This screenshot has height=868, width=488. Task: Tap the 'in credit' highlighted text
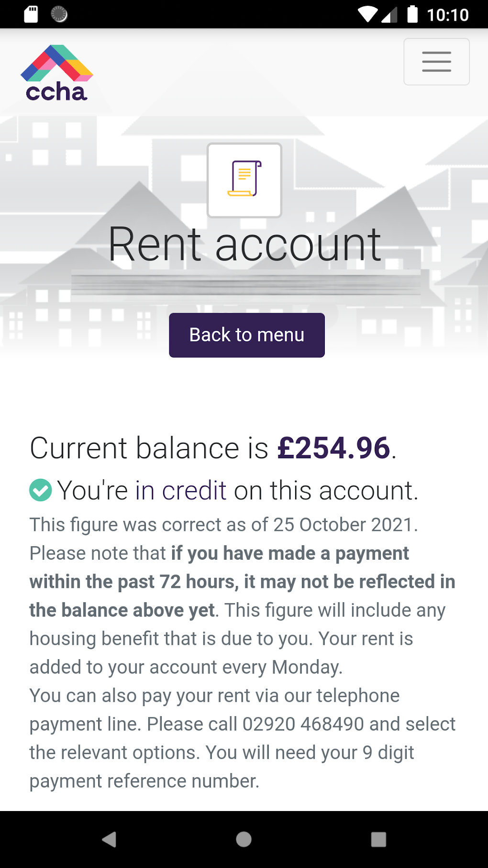click(180, 491)
